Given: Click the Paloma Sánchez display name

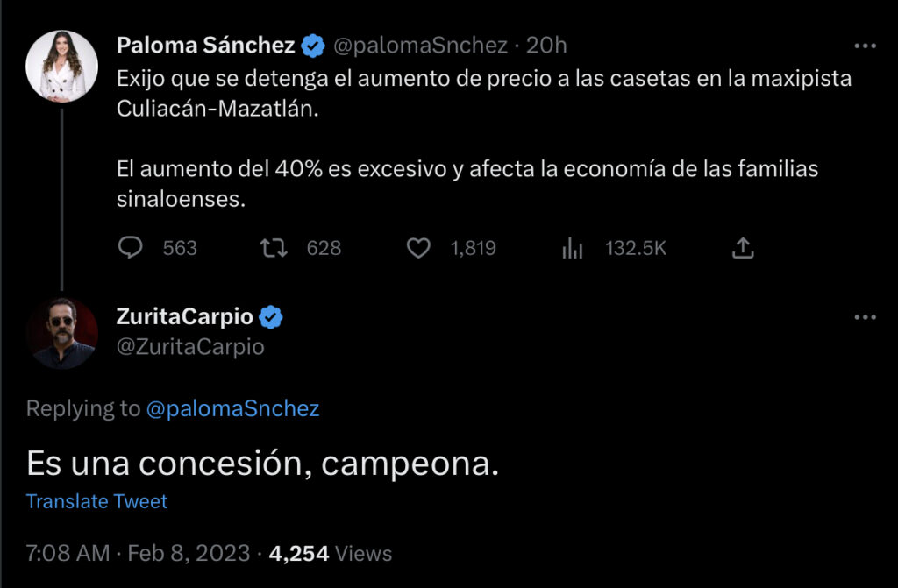Looking at the screenshot, I should tap(206, 45).
